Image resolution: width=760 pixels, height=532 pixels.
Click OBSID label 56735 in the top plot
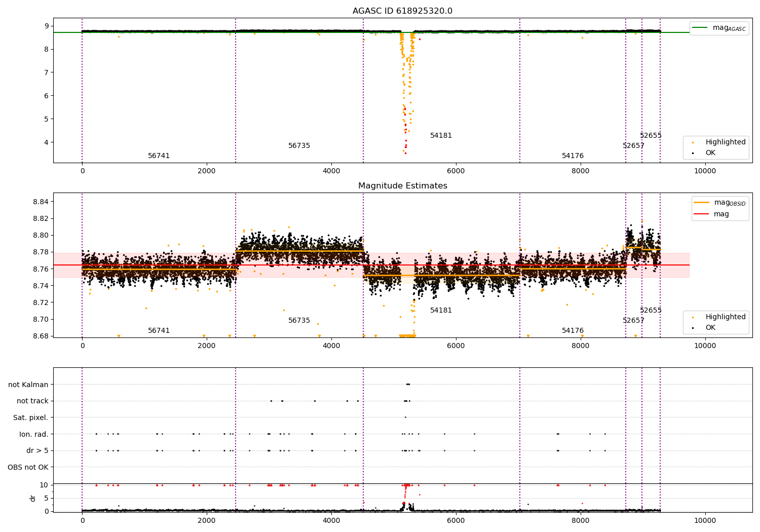coord(299,146)
